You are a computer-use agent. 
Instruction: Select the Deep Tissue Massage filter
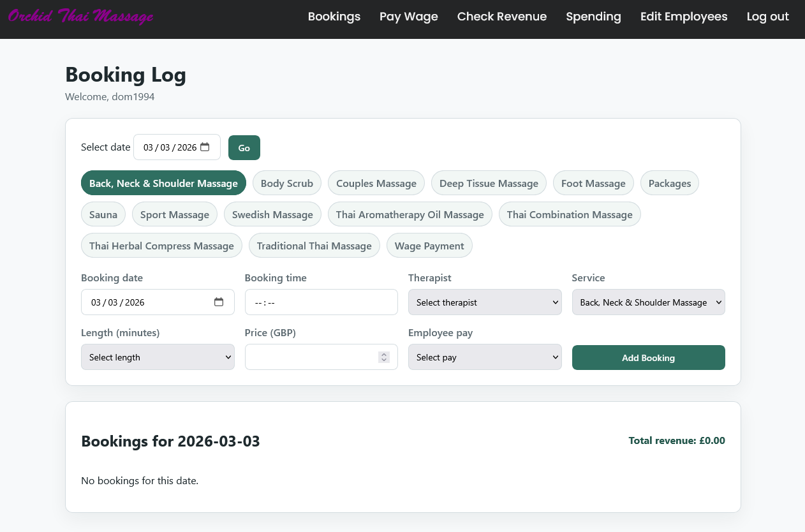[x=489, y=183]
